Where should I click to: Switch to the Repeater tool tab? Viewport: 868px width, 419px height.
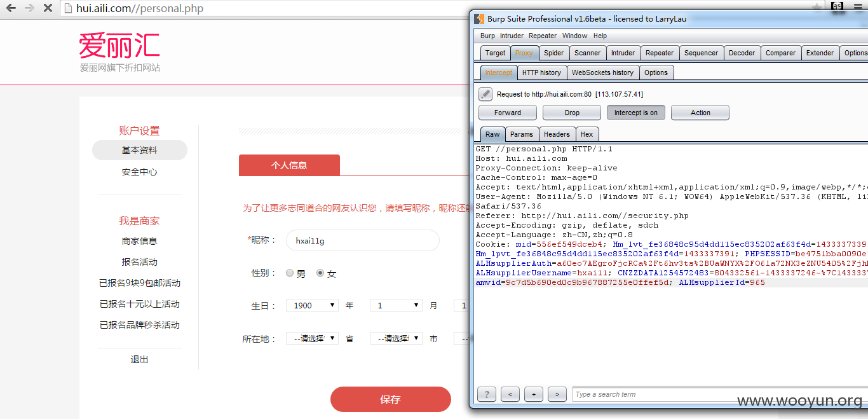(x=660, y=53)
